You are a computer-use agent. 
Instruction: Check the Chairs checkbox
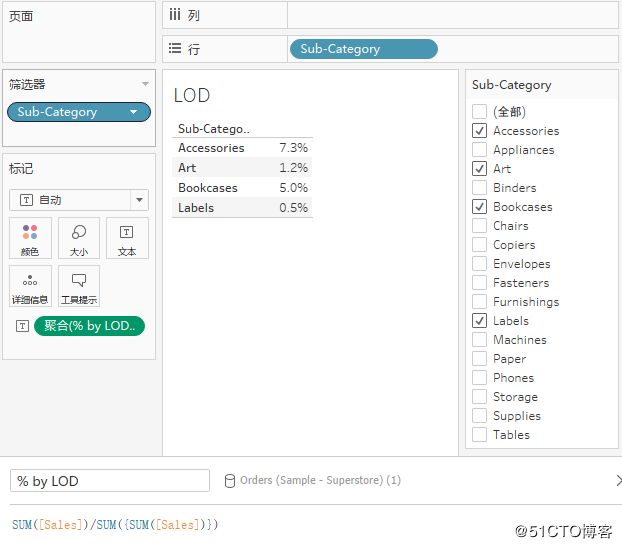(x=479, y=225)
